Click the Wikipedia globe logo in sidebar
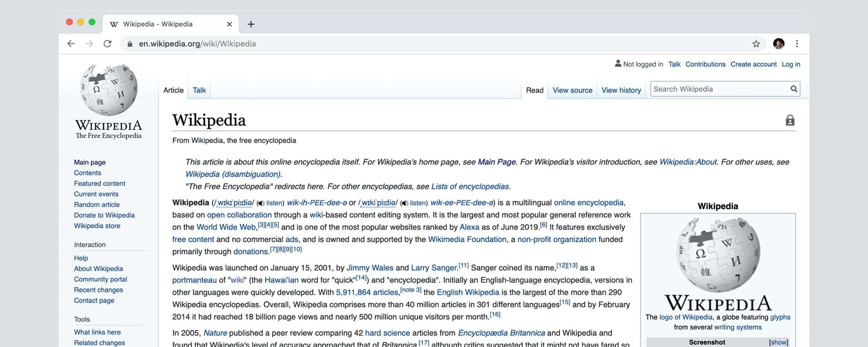 coord(108,90)
